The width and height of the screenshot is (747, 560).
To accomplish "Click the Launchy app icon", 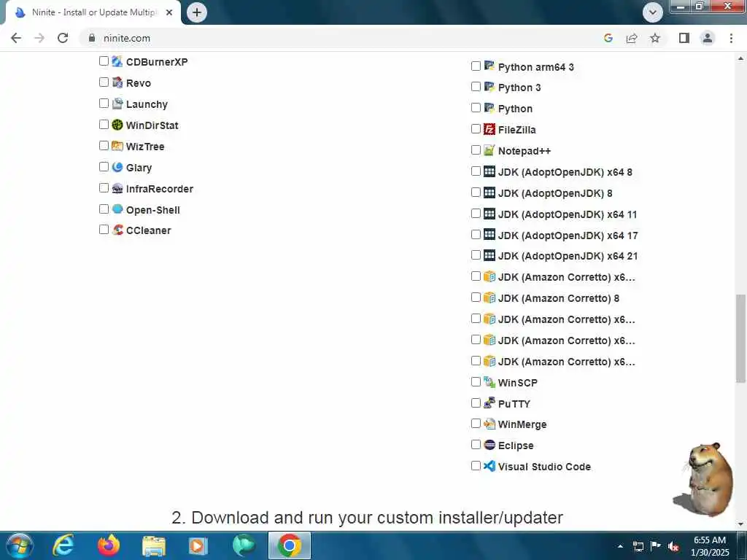I will 117,104.
